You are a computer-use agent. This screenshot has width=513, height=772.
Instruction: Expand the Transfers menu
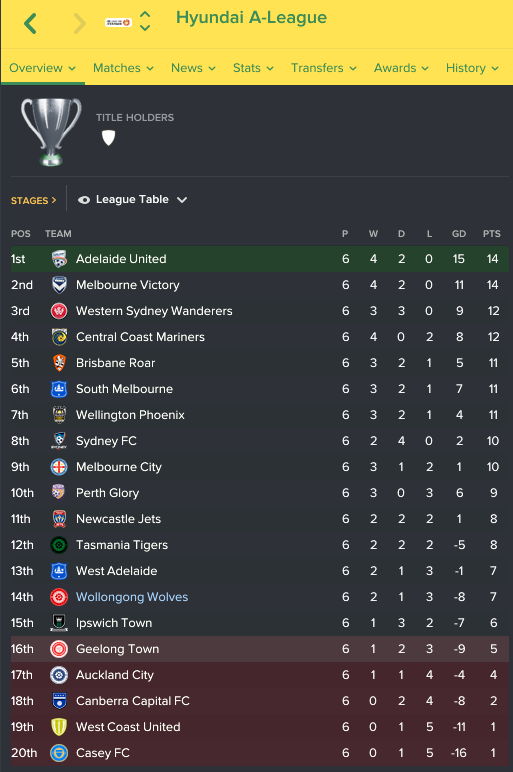point(323,68)
